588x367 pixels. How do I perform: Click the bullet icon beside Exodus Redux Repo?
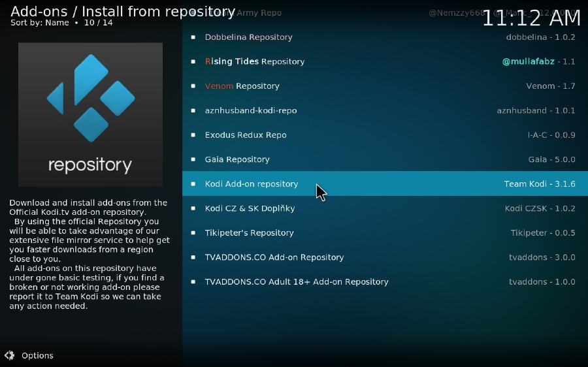tap(193, 135)
